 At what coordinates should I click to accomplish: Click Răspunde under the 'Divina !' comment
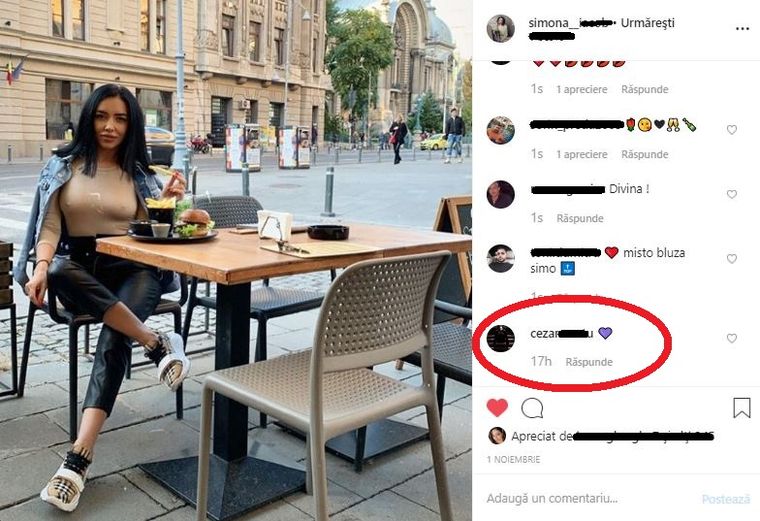point(580,219)
